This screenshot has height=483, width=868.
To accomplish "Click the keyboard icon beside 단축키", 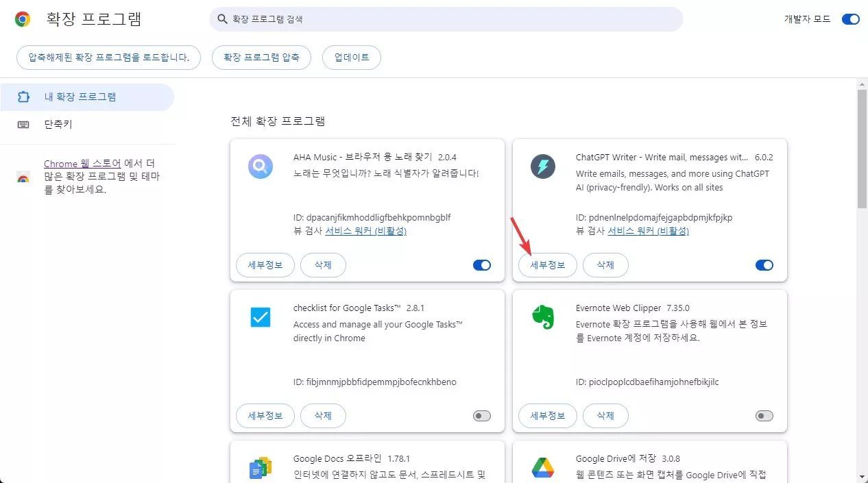I will pyautogui.click(x=23, y=125).
